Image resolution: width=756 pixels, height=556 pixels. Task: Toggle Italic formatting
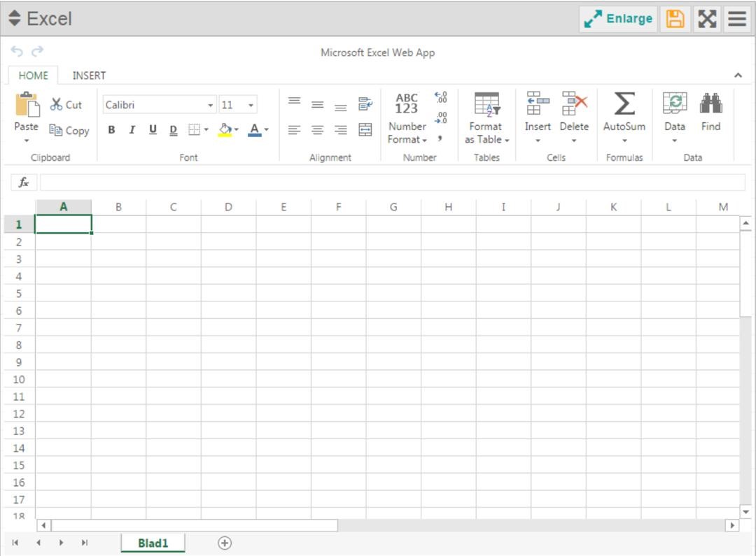132,129
